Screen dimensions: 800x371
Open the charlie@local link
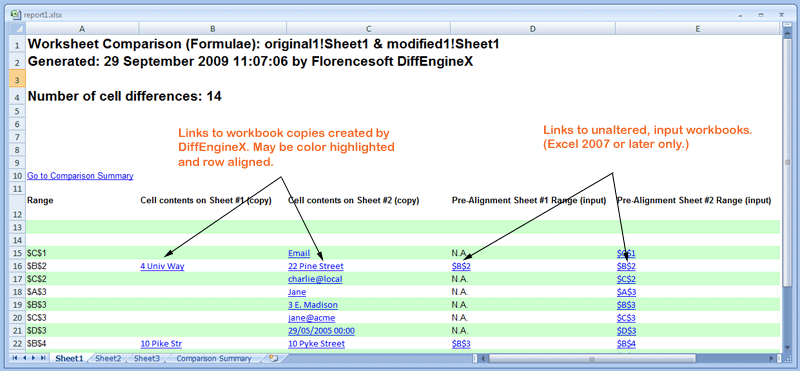pos(315,279)
